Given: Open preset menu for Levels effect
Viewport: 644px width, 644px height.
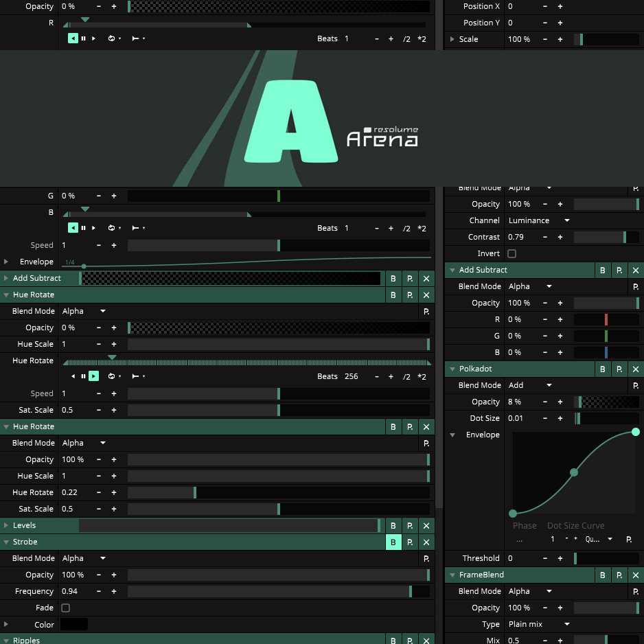Looking at the screenshot, I should (x=410, y=526).
